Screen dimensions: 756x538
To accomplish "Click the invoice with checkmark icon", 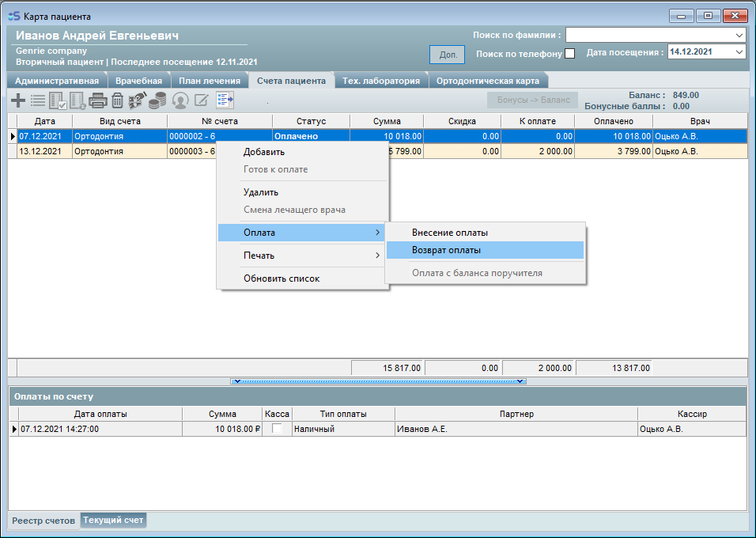I will pos(58,100).
